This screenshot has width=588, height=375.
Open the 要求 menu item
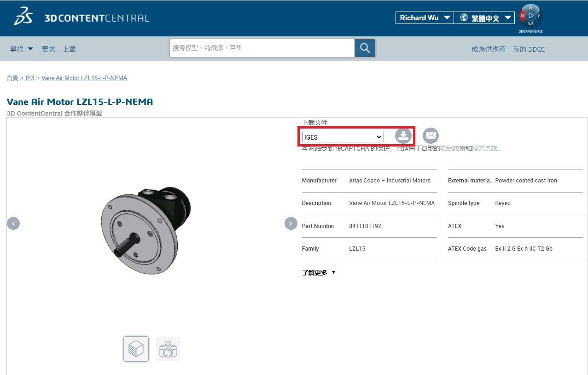click(48, 49)
